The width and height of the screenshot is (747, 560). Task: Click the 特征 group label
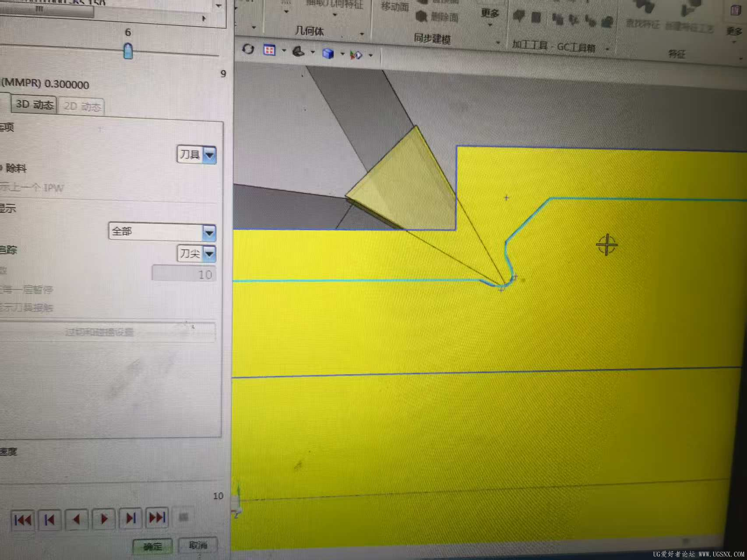point(677,54)
